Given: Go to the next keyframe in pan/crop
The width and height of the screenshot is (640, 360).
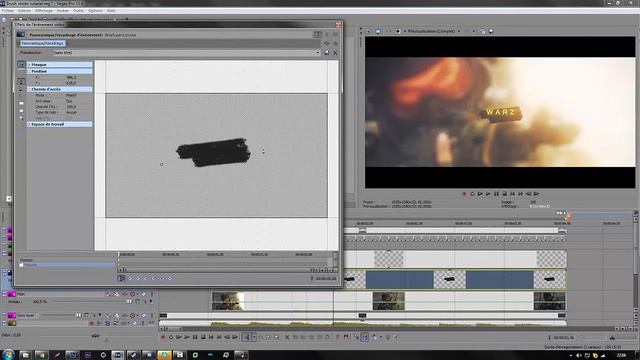Looking at the screenshot, I should coord(146,278).
